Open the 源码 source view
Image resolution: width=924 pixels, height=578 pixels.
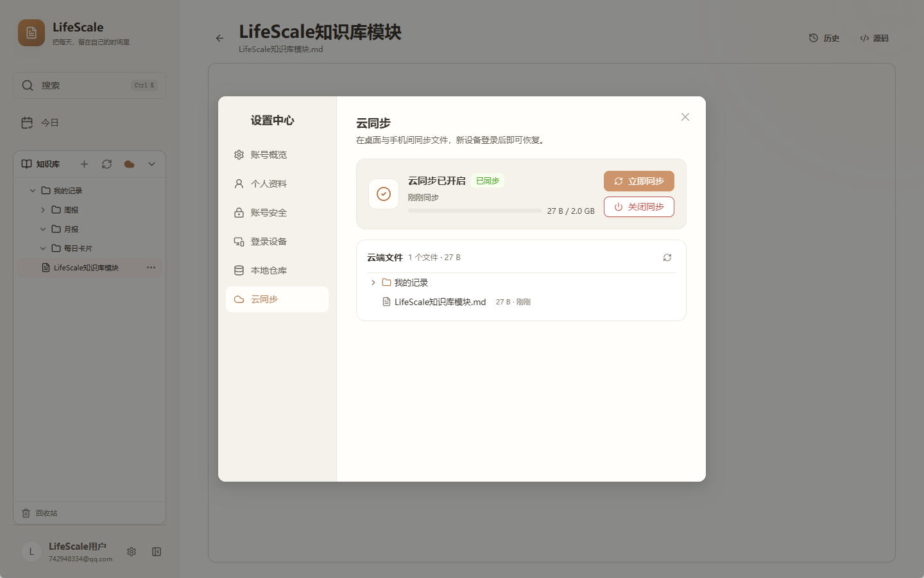click(x=874, y=39)
